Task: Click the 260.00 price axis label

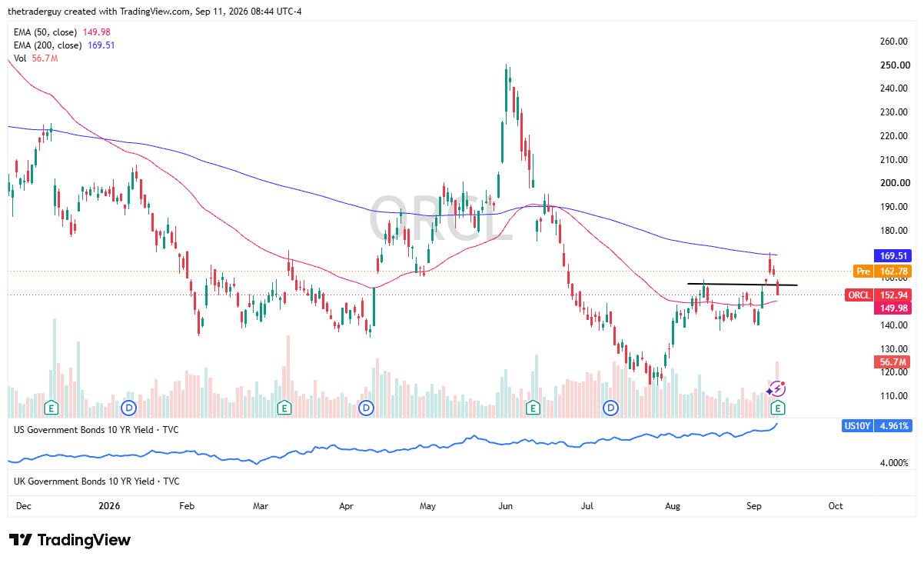Action: point(894,42)
